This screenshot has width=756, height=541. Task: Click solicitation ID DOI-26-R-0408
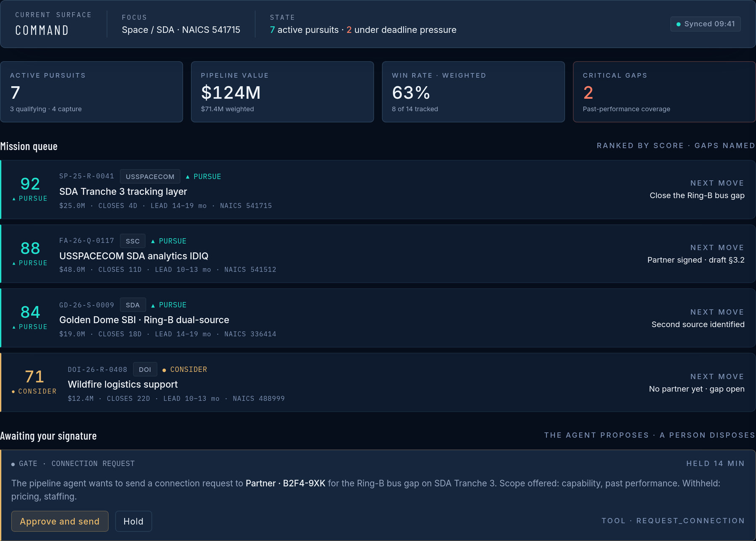click(x=97, y=370)
